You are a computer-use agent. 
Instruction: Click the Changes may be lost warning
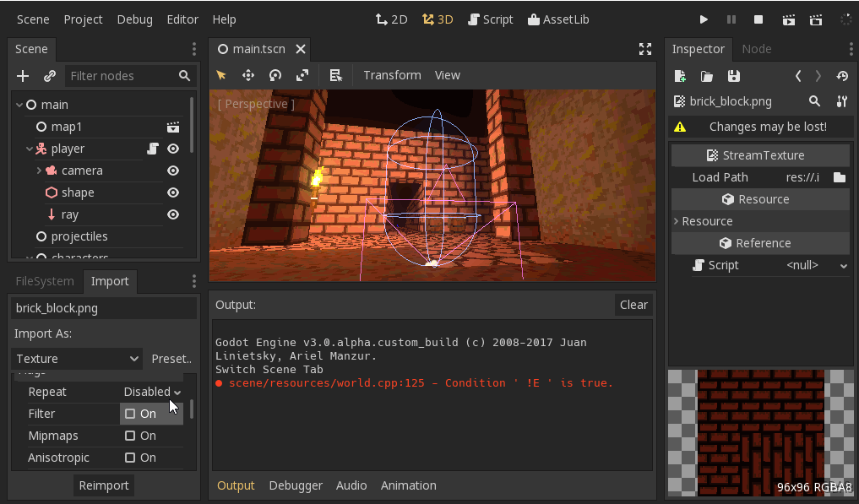click(x=761, y=127)
